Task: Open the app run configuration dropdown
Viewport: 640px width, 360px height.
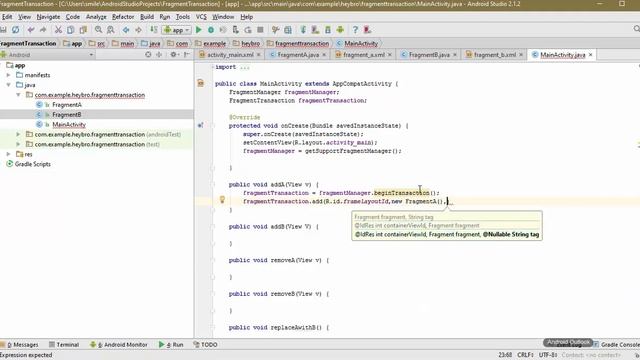Action: [x=177, y=30]
